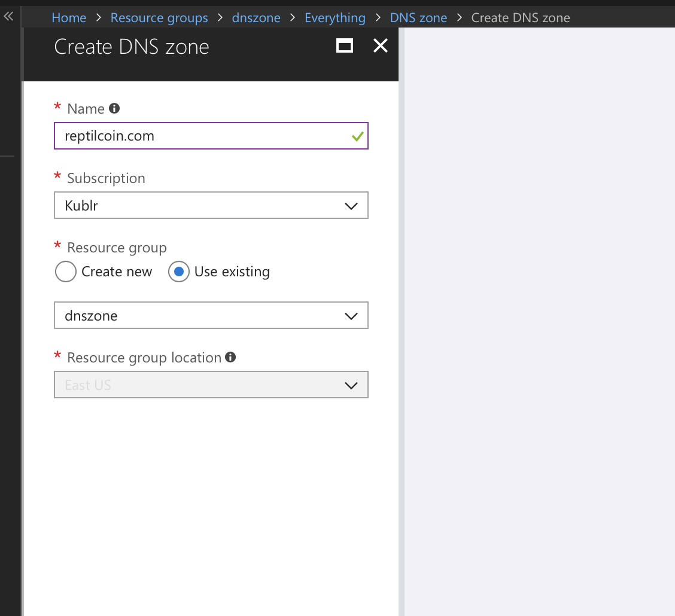Click the Create new label text
The image size is (675, 616).
click(x=117, y=272)
